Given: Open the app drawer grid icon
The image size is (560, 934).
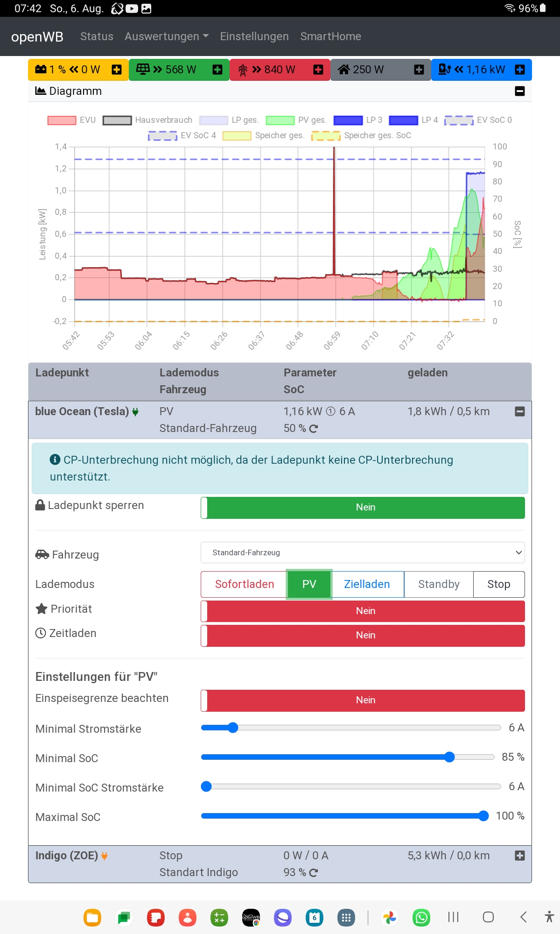Looking at the screenshot, I should (x=346, y=918).
